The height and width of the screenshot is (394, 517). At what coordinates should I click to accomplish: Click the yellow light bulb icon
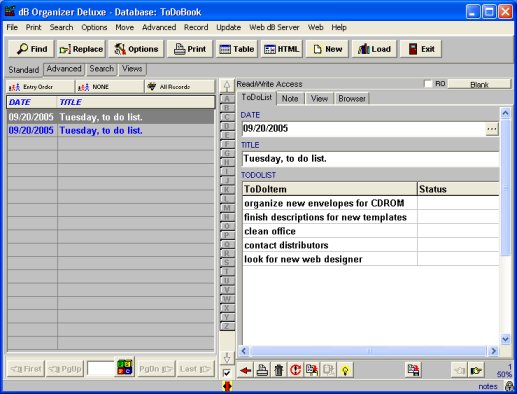click(345, 370)
